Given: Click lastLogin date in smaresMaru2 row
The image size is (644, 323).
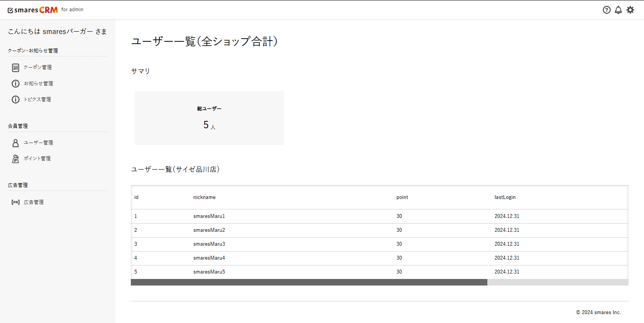Looking at the screenshot, I should click(x=507, y=230).
